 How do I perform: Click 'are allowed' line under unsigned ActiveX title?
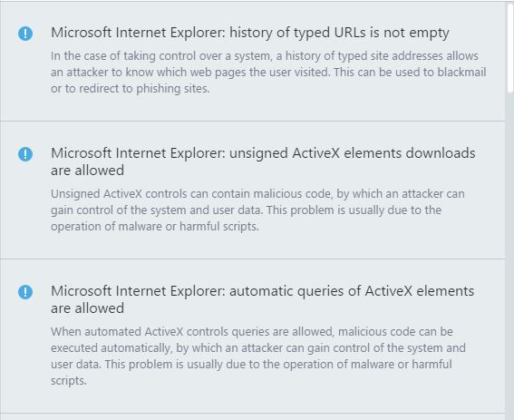pyautogui.click(x=87, y=171)
